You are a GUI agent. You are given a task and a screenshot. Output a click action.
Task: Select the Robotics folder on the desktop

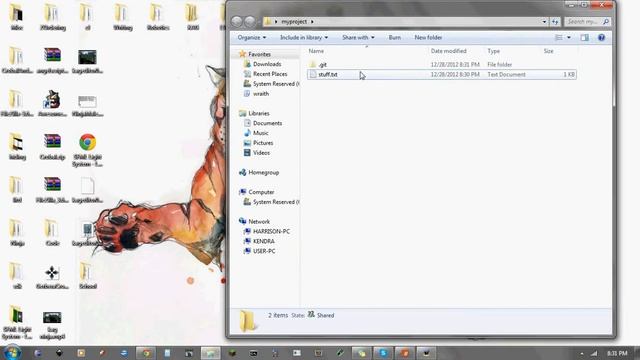point(158,18)
